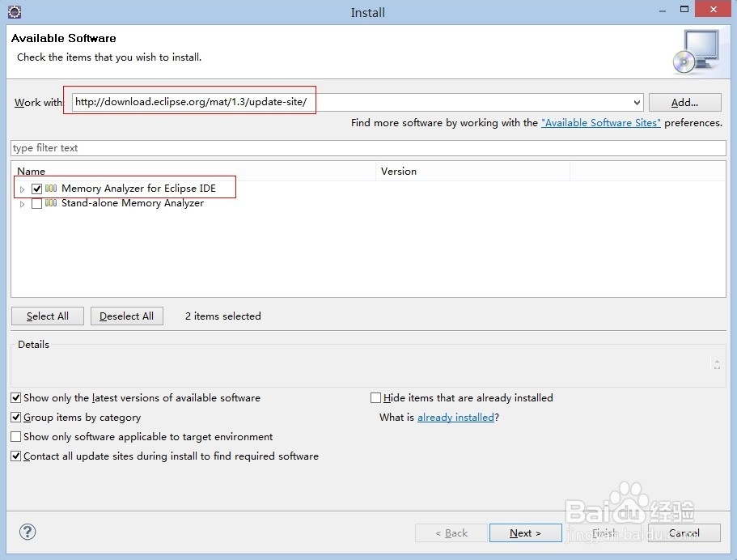Viewport: 737px width, 560px height.
Task: Open the already installed link
Action: (456, 417)
